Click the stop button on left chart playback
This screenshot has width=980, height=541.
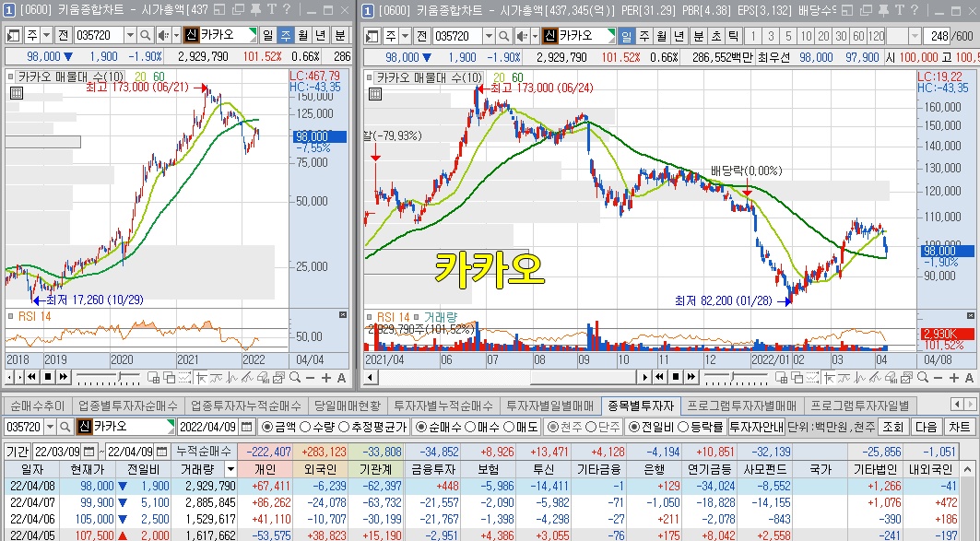pyautogui.click(x=48, y=377)
